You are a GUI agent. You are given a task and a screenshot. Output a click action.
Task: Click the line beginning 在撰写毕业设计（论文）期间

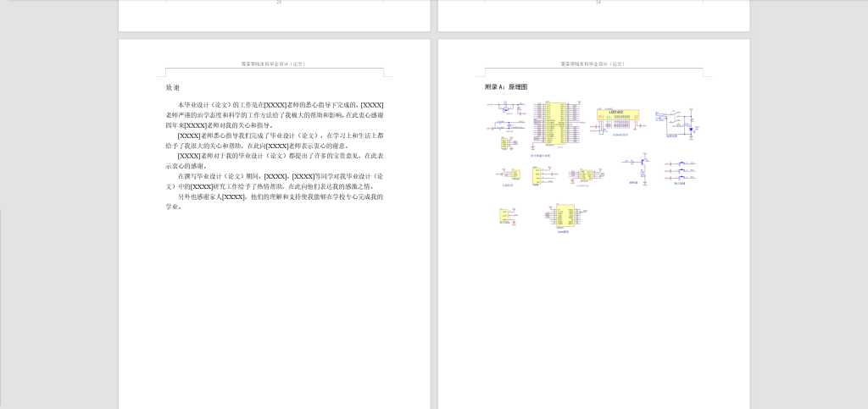pos(281,176)
